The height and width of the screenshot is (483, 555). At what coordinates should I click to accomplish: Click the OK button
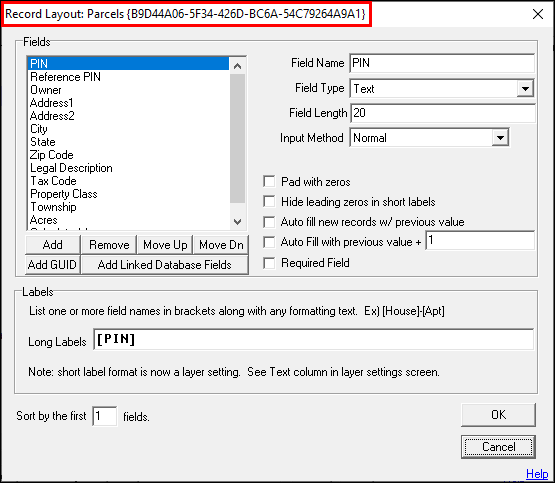coord(498,415)
